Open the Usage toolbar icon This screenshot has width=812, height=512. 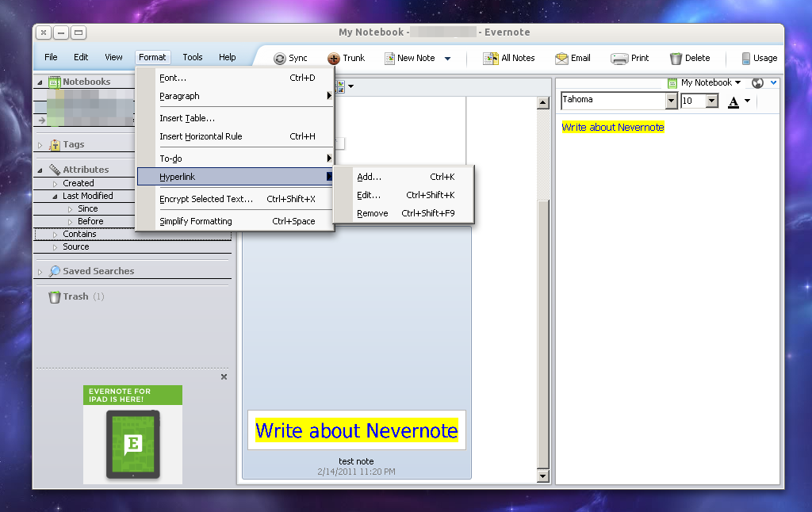tap(745, 59)
